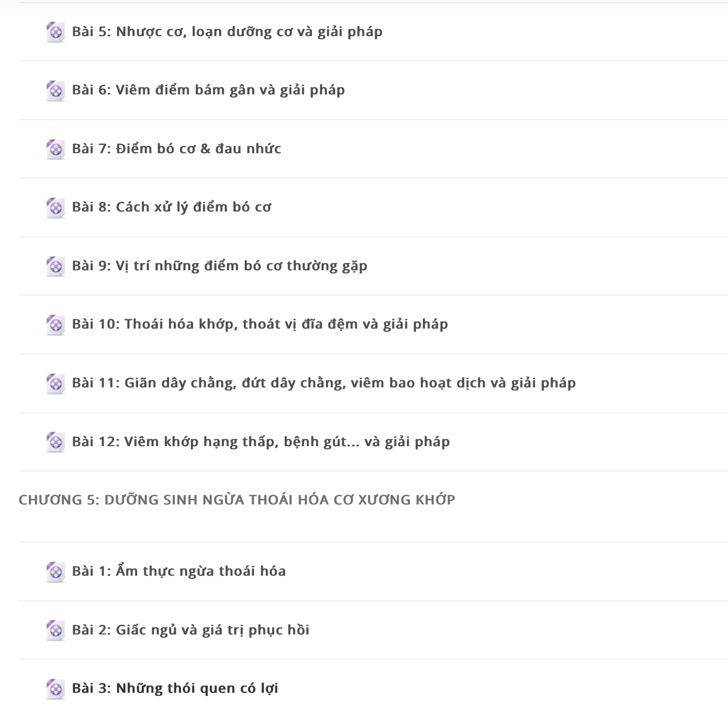This screenshot has height=717, width=728.
Task: Click the video icon for Ẩm thực lesson
Action: (55, 572)
